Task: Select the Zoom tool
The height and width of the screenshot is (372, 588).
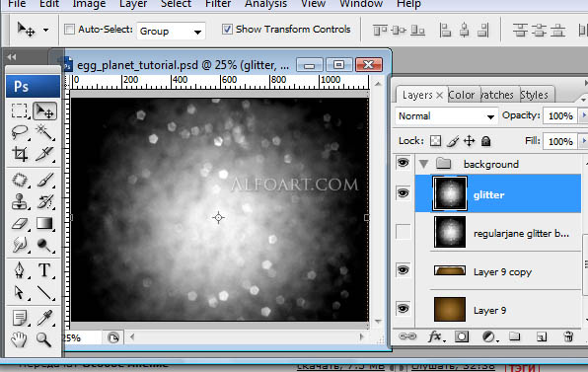Action: coord(44,339)
